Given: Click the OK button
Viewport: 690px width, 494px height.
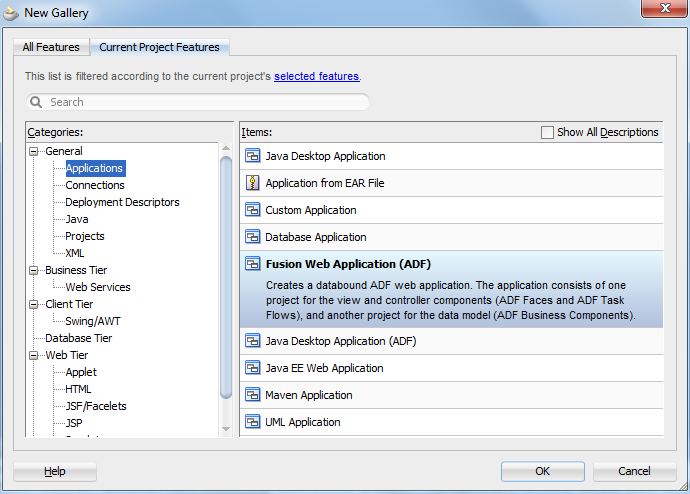Looking at the screenshot, I should tap(543, 471).
